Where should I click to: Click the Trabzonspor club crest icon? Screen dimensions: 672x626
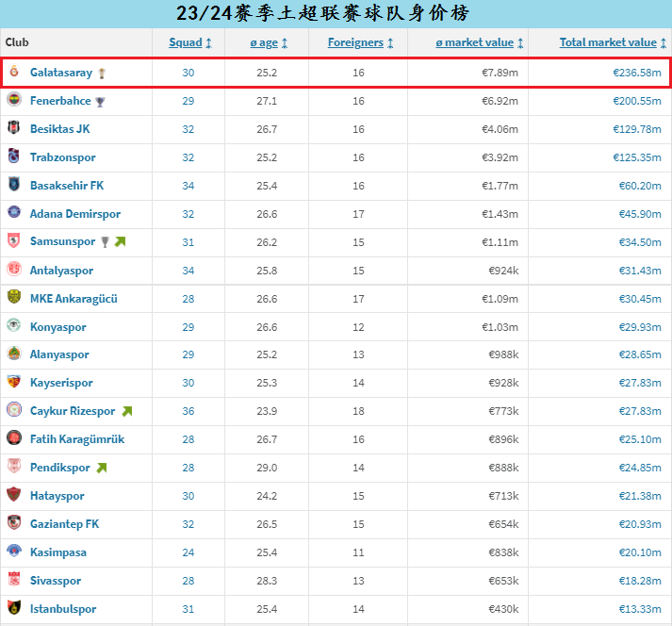tap(14, 156)
